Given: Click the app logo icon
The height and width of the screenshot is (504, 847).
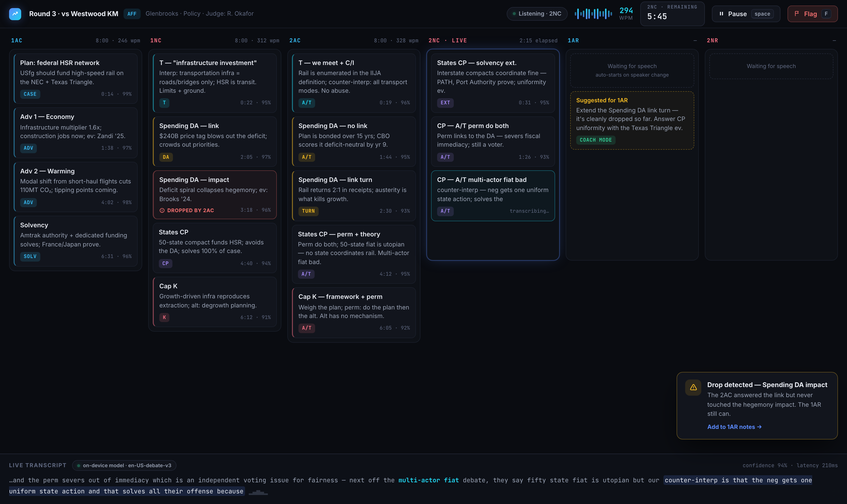Looking at the screenshot, I should 15,14.
